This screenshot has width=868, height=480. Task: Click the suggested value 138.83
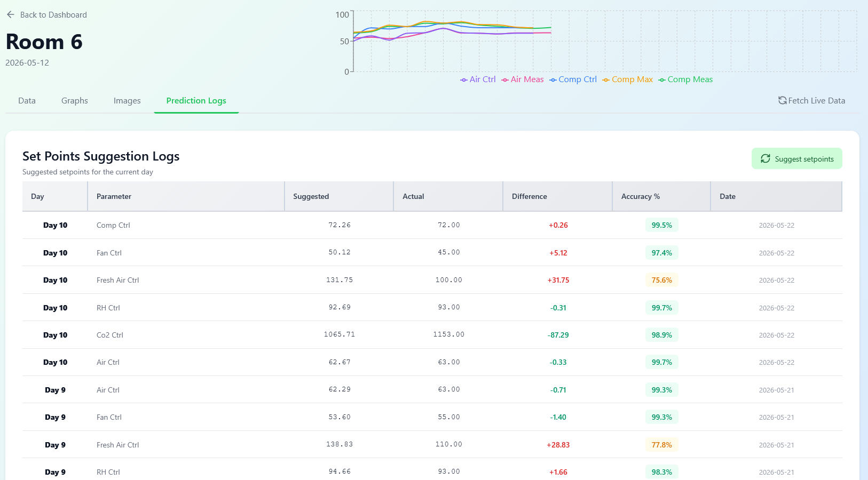[340, 444]
